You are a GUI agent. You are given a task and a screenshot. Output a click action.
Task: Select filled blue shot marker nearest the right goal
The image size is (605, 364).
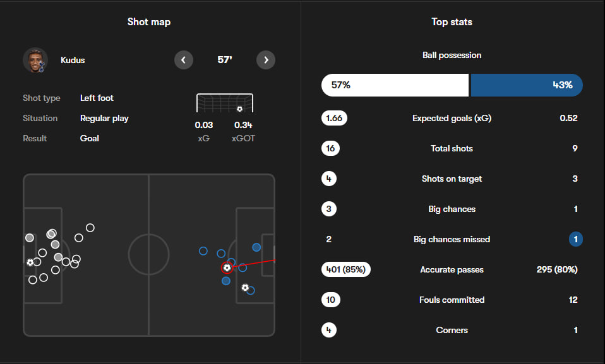click(256, 247)
